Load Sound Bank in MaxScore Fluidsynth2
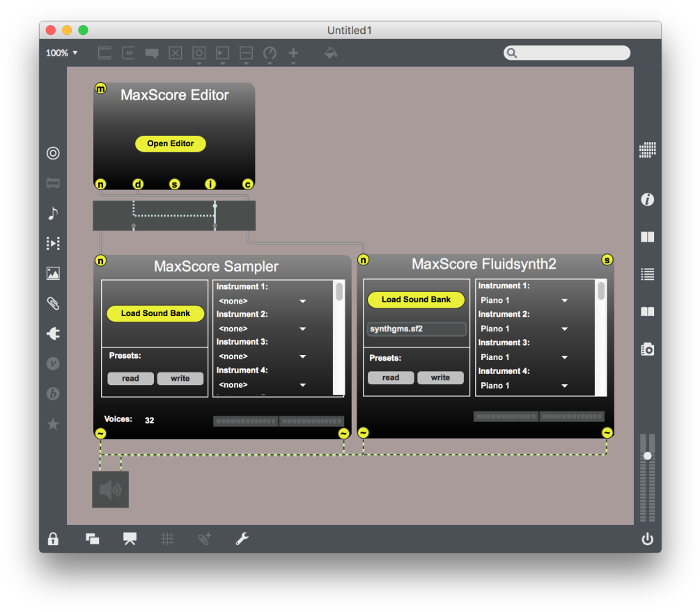The image size is (700, 612). click(x=416, y=299)
